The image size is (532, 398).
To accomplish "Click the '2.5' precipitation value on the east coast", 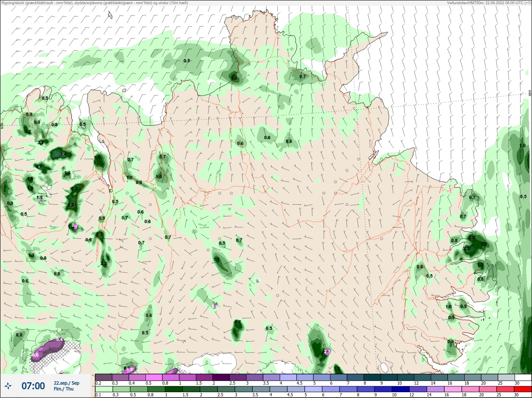I will (x=466, y=248).
